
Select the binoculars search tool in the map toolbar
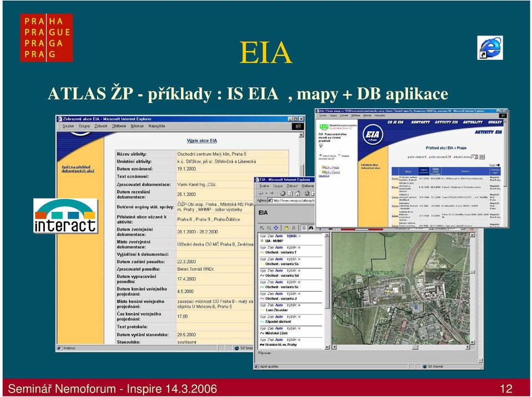[x=311, y=228]
